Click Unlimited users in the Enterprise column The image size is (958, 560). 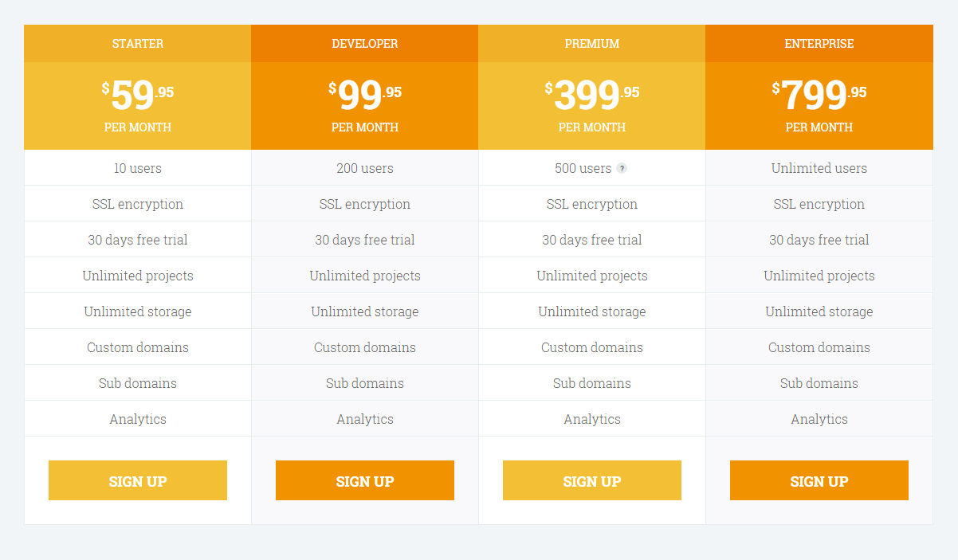(819, 168)
